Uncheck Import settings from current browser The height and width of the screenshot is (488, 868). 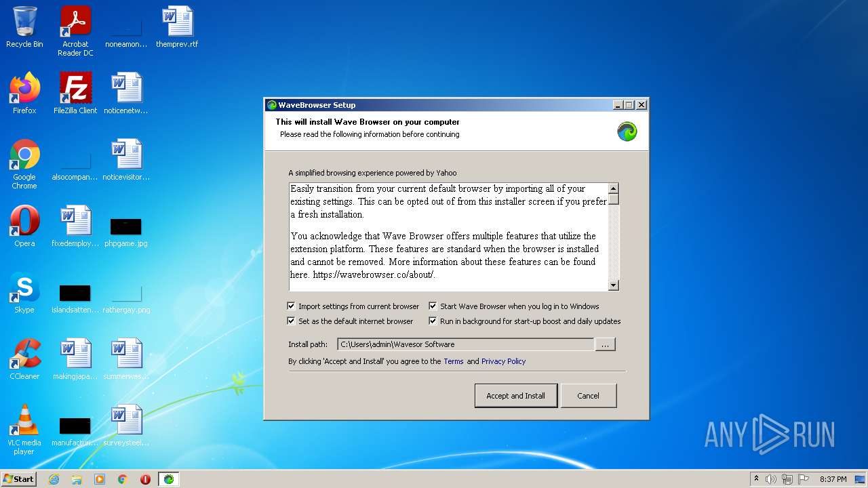(x=292, y=306)
